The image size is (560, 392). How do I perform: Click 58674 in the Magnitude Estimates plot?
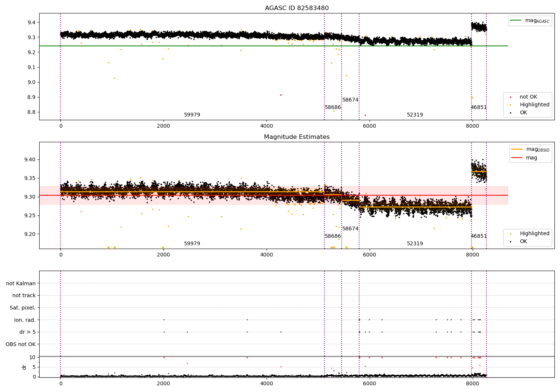pos(350,229)
